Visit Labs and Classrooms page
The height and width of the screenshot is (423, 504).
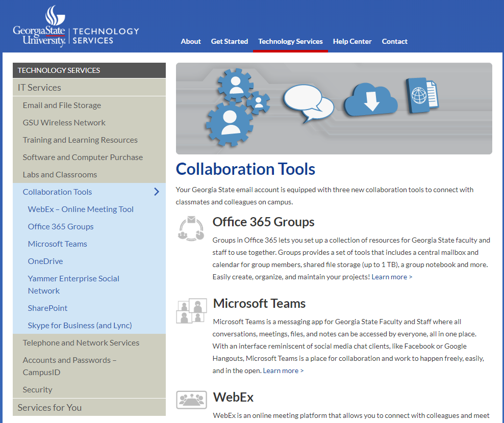click(89, 175)
